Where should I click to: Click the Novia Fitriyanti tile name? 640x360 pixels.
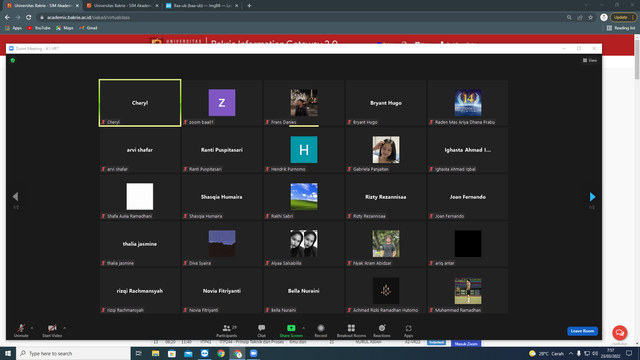click(x=222, y=291)
